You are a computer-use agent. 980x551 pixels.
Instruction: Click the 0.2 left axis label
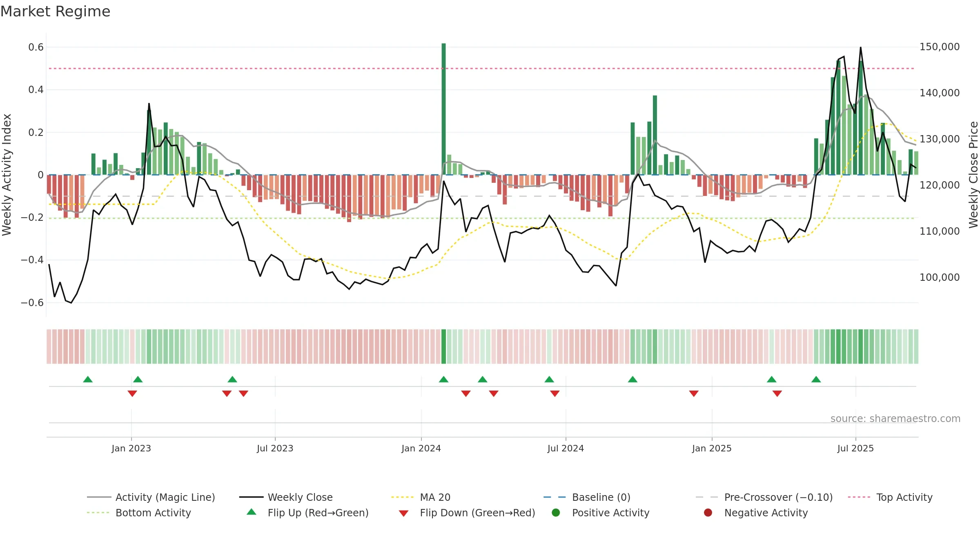tap(36, 133)
